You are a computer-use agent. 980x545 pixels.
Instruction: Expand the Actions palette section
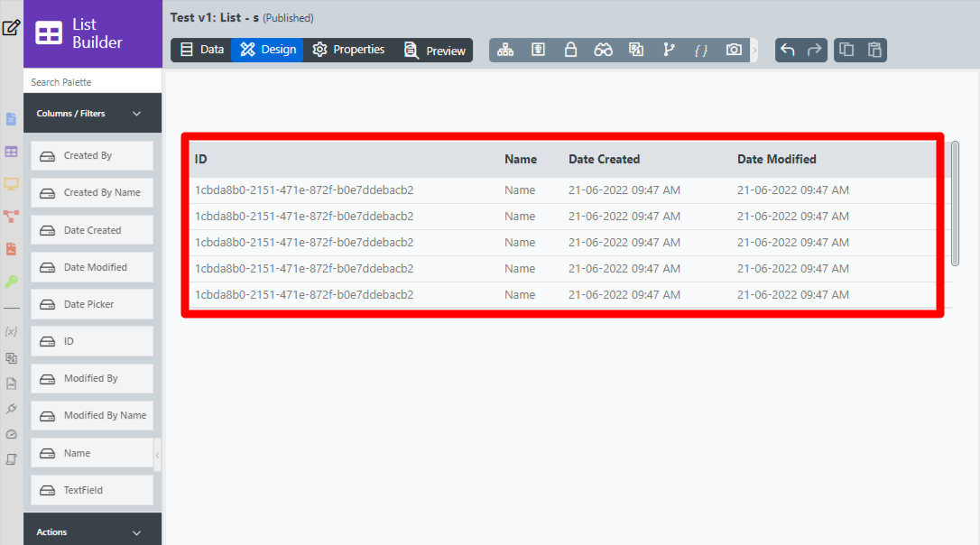(137, 532)
